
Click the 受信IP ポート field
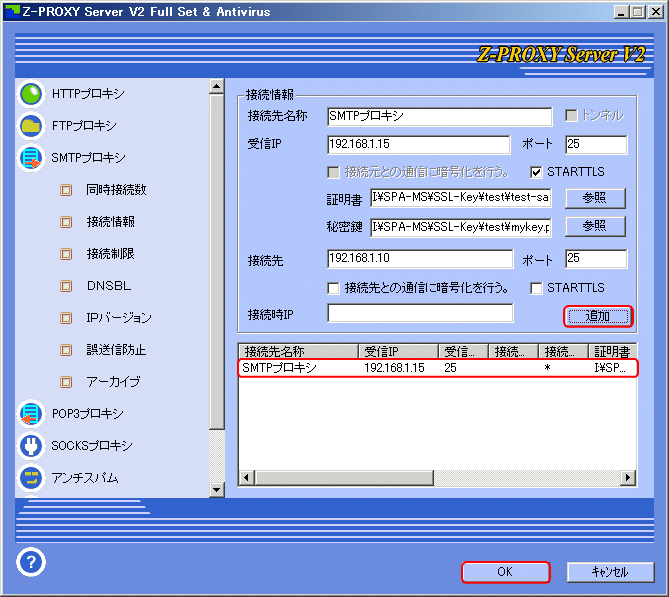[x=596, y=144]
